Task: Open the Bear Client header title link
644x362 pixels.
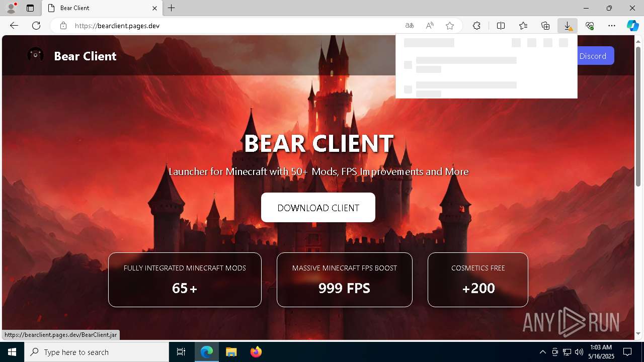Action: [85, 56]
